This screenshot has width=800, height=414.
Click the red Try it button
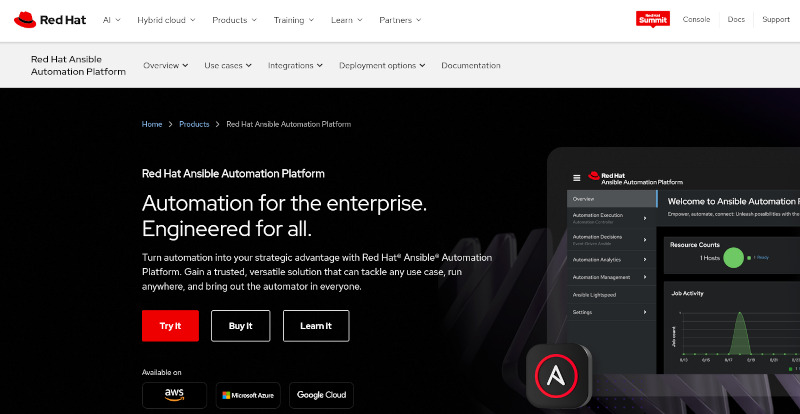coord(170,326)
